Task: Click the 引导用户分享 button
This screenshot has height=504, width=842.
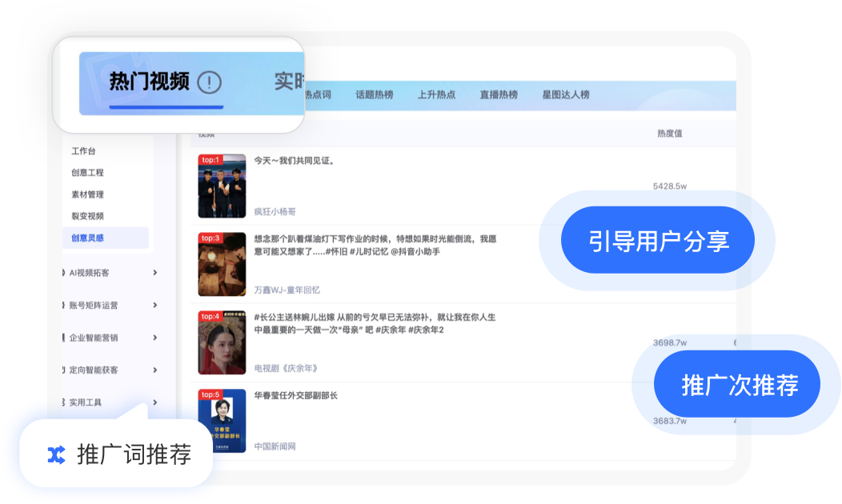Action: click(x=658, y=241)
